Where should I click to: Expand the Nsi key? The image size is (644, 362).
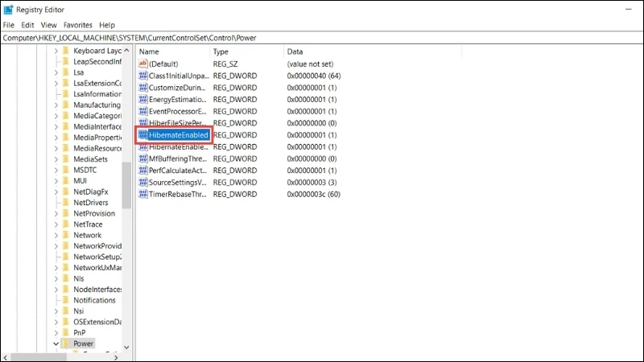click(56, 311)
